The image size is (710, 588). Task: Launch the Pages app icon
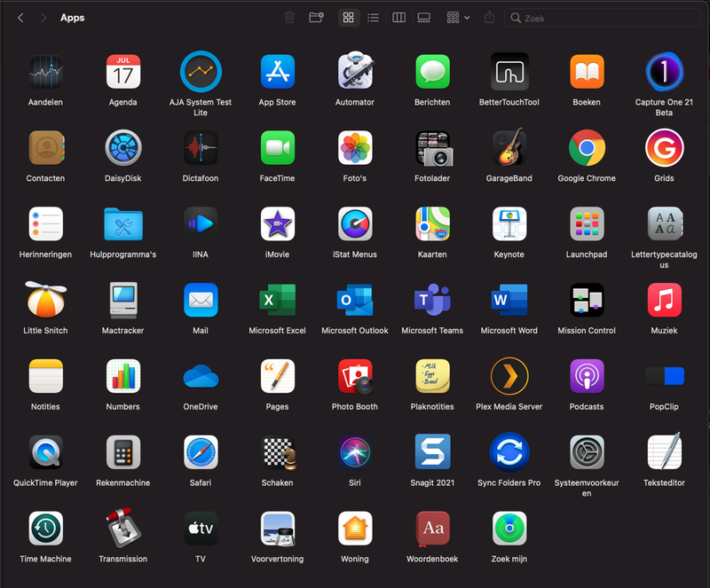coord(278,376)
